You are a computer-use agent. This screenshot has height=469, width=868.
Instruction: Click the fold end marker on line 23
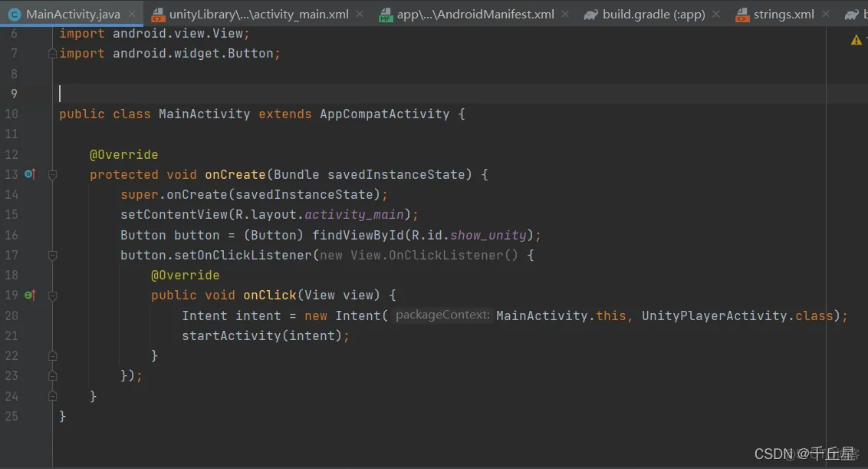tap(53, 375)
